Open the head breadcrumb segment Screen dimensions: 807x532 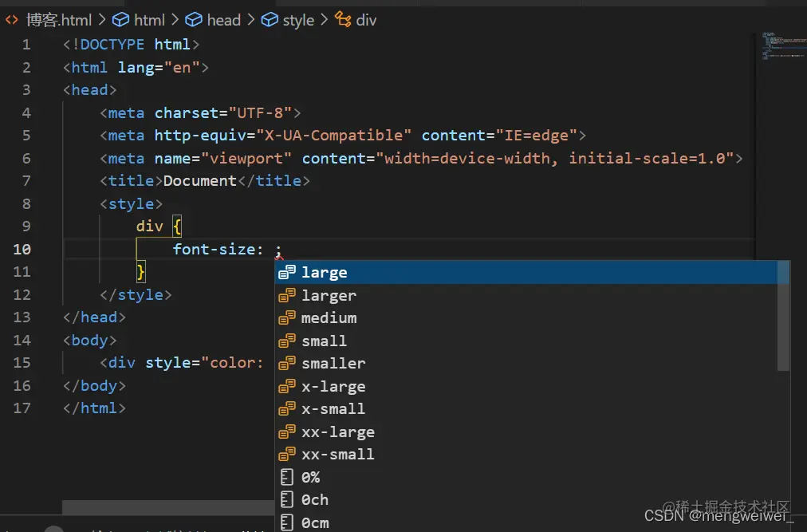(x=224, y=20)
